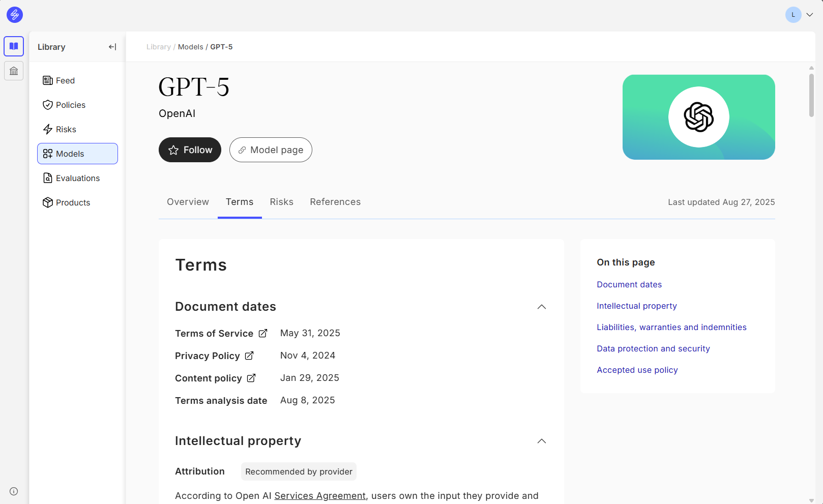Collapse the Document dates section
Screen dimensions: 823x504
(542, 307)
